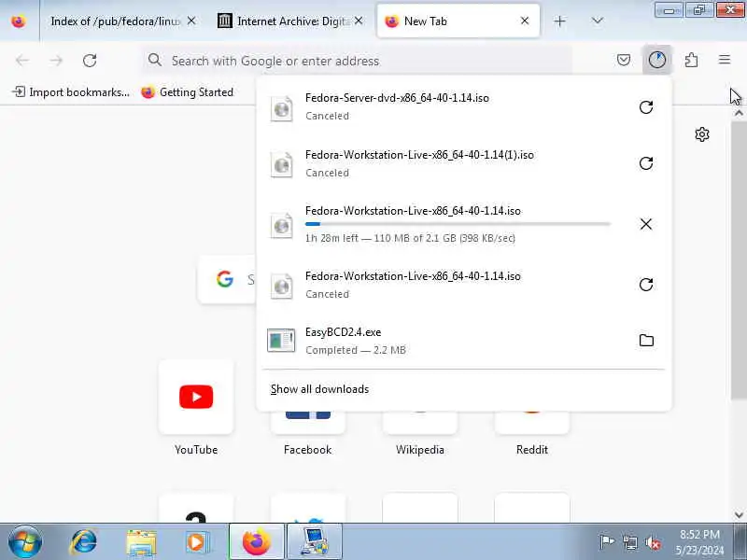Viewport: 747px width, 560px height.
Task: Retry the Fedora-Server-dvd download
Action: (645, 107)
